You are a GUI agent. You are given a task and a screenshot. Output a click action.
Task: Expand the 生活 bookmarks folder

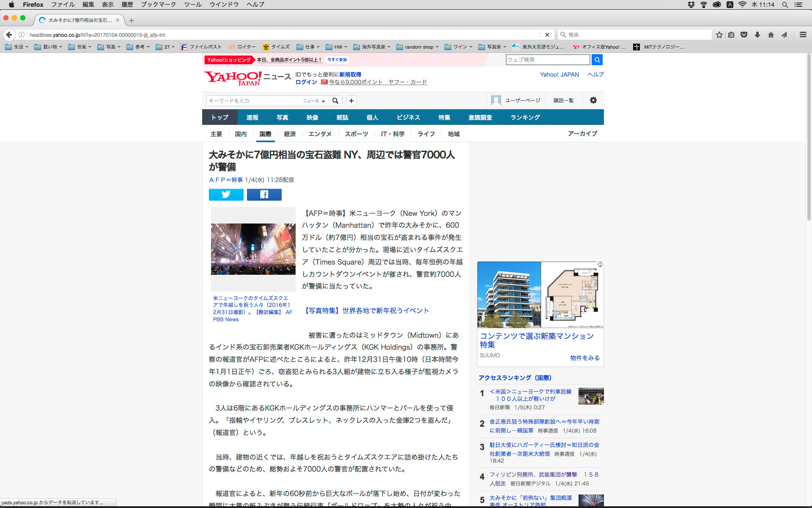(x=17, y=47)
